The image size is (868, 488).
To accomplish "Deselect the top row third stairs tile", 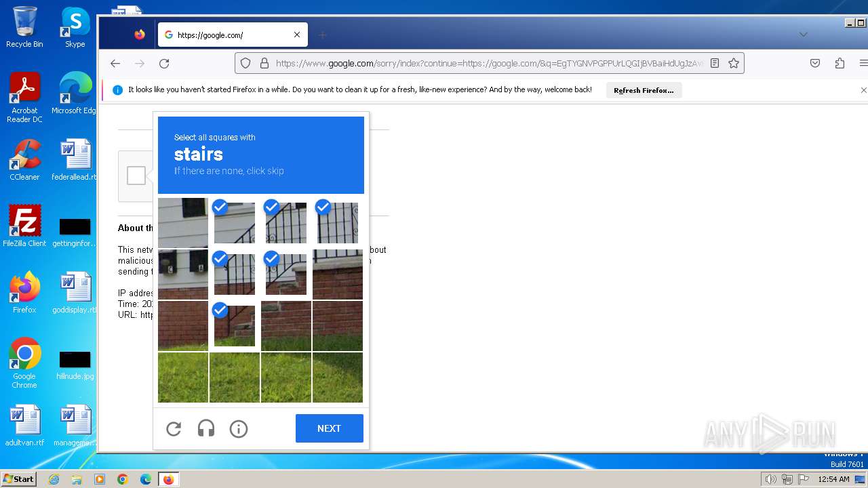I will click(x=286, y=223).
